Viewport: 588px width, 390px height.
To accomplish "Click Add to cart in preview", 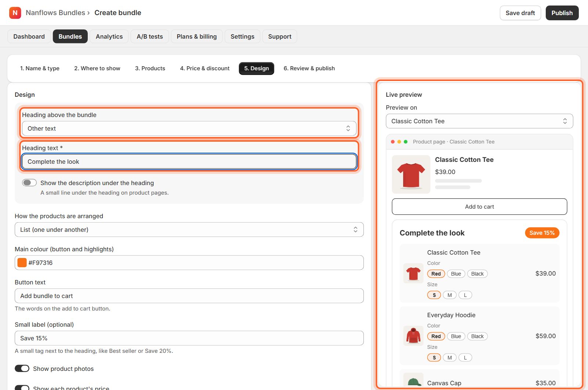I will coord(480,207).
